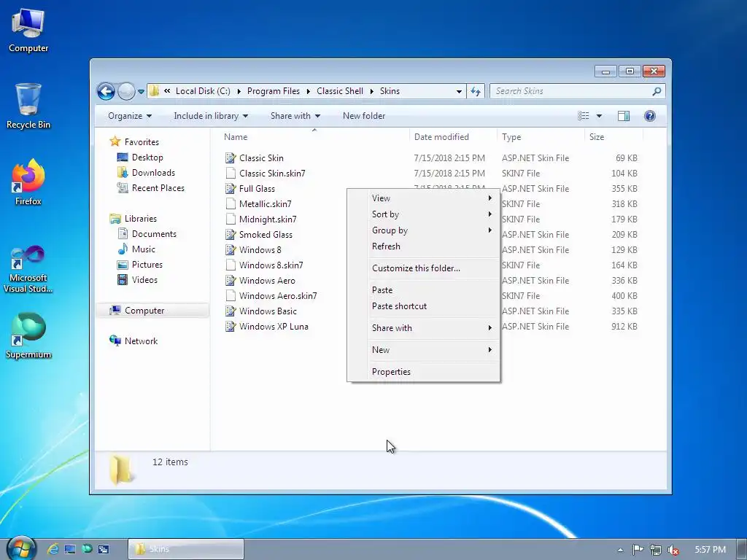Image resolution: width=747 pixels, height=560 pixels.
Task: Click the search magnifier icon
Action: point(657,91)
